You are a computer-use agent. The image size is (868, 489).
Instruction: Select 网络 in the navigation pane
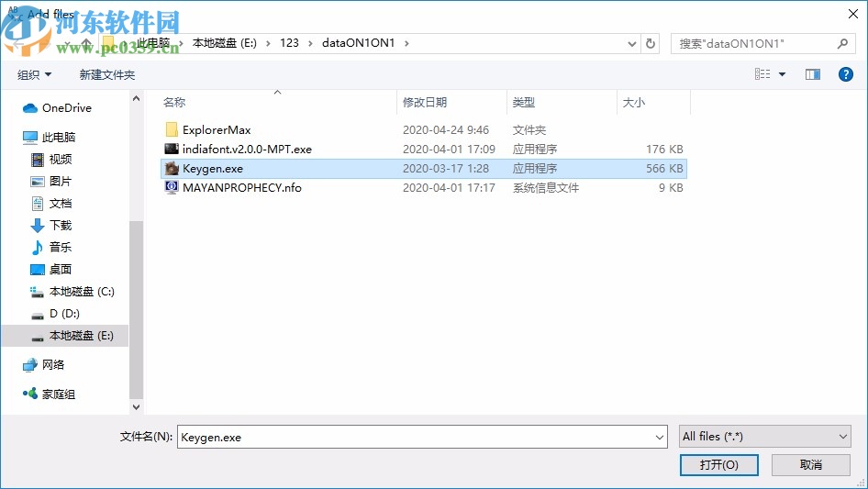click(x=53, y=364)
